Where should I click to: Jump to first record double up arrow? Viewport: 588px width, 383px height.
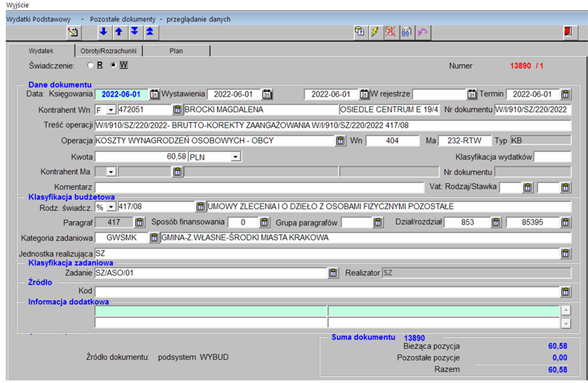click(x=150, y=32)
